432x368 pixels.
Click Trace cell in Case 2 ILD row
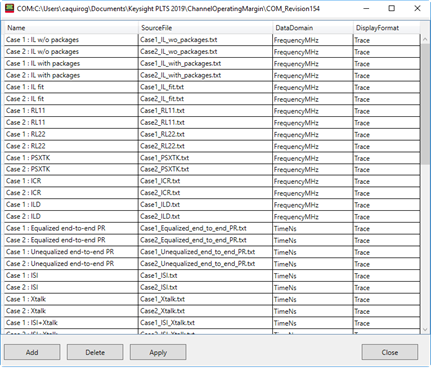click(386, 217)
